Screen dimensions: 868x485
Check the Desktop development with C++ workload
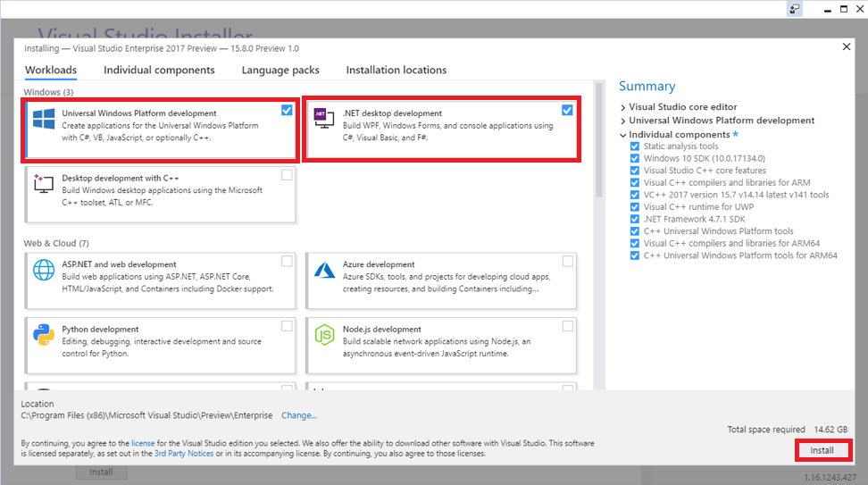coord(287,175)
